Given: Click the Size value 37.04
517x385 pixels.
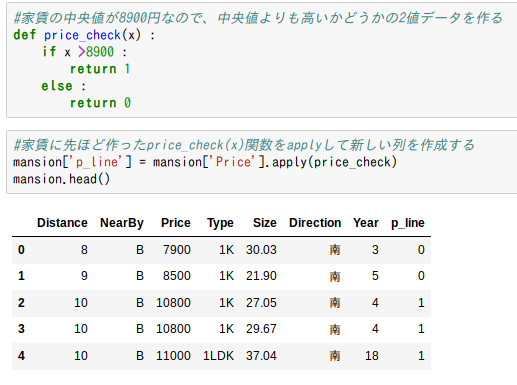Looking at the screenshot, I should click(x=261, y=356).
